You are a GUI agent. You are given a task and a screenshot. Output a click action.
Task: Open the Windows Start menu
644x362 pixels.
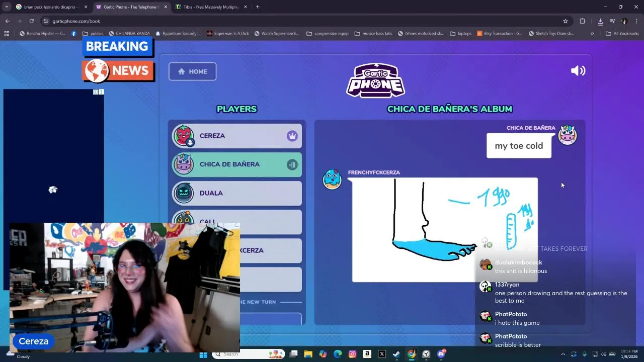click(x=203, y=354)
